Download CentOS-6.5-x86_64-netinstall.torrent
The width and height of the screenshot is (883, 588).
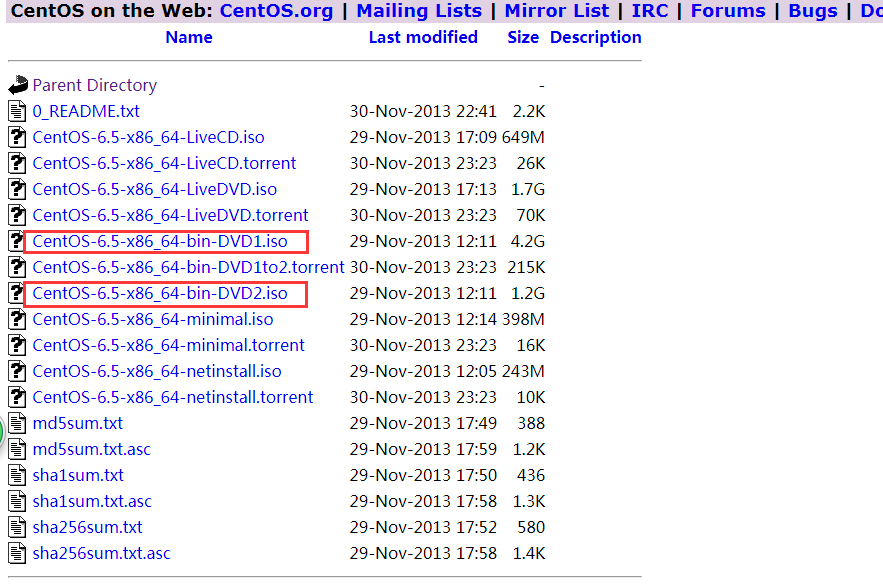pos(172,397)
